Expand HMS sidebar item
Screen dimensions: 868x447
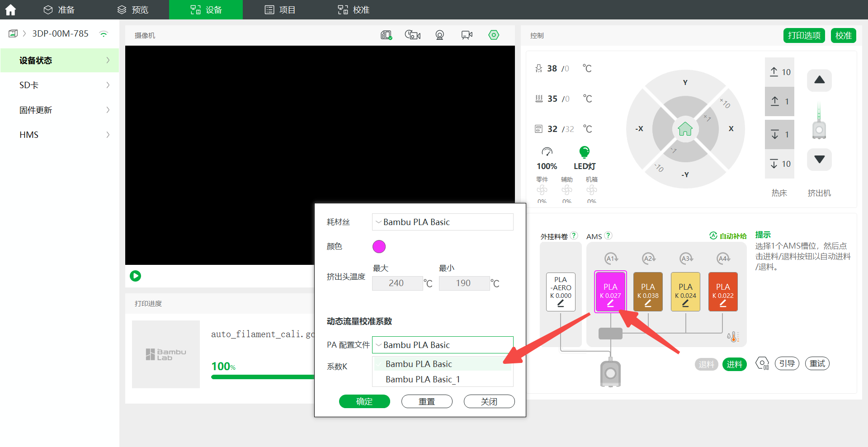click(60, 135)
